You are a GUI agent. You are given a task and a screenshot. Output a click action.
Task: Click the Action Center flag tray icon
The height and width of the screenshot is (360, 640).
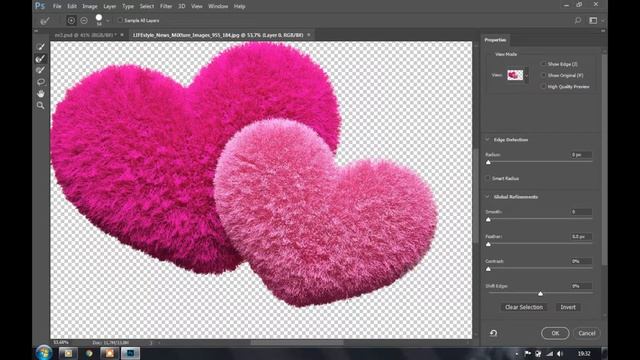click(528, 353)
